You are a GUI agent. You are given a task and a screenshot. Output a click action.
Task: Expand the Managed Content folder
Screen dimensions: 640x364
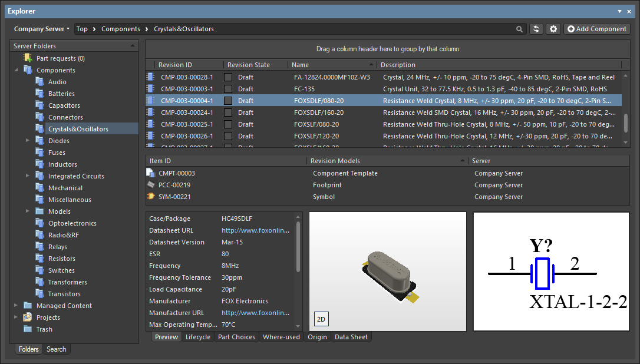(16, 306)
